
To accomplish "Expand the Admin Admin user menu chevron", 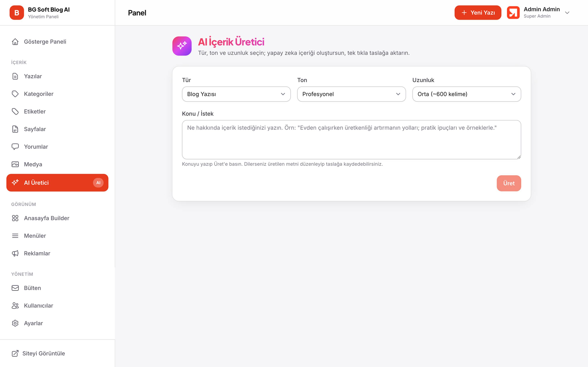I will click(567, 13).
